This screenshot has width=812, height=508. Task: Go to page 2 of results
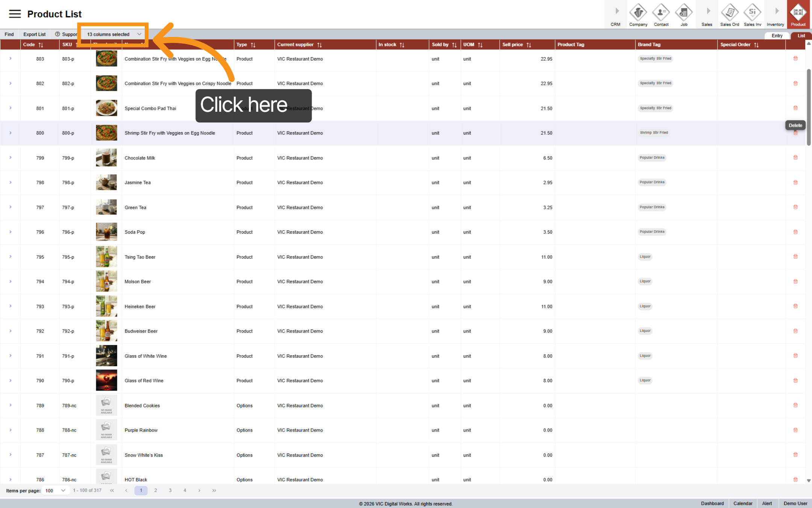pos(156,490)
